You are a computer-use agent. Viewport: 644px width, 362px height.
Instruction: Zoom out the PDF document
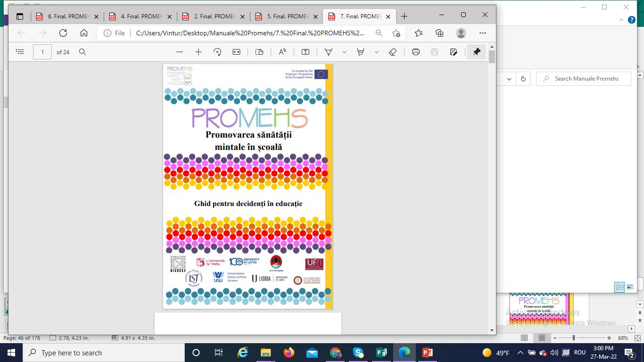click(x=179, y=52)
